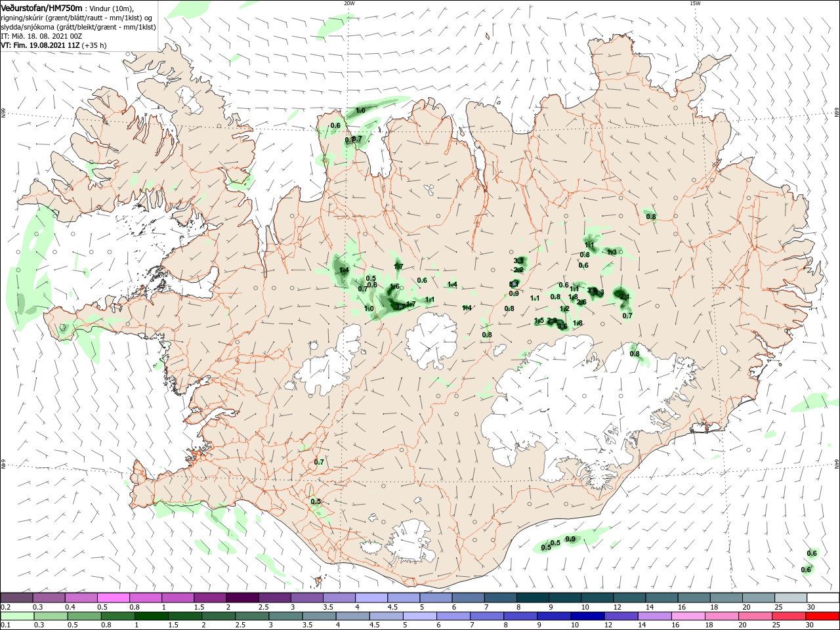This screenshot has width=840, height=630.
Task: Click the 2.2 precipitation value on the map
Action: coord(518,270)
